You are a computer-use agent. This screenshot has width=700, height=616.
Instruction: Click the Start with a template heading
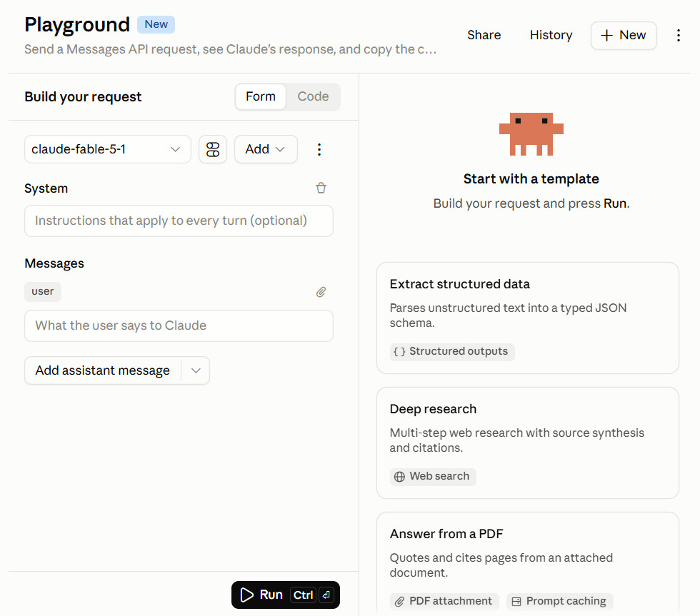[x=531, y=179]
